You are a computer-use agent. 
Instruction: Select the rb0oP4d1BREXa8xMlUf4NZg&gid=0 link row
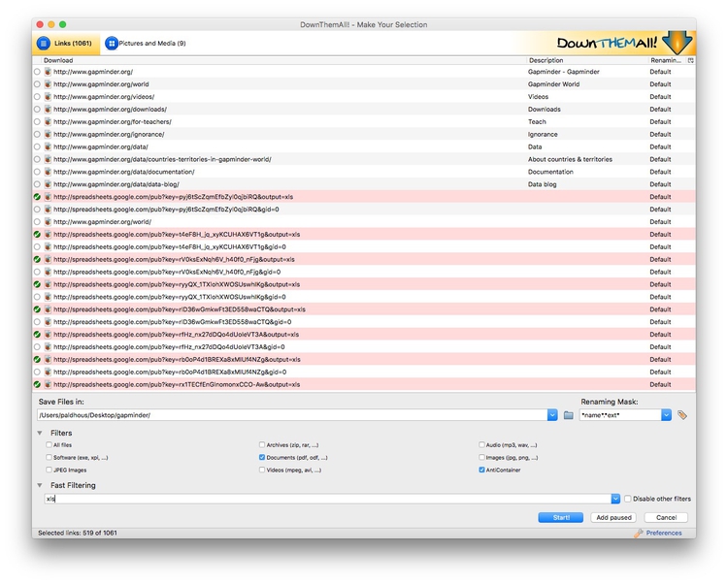pos(364,372)
